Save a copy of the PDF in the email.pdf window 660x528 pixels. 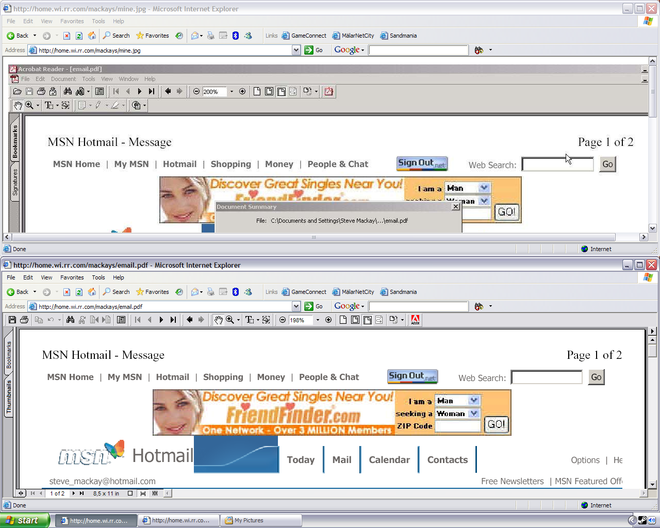click(x=12, y=320)
